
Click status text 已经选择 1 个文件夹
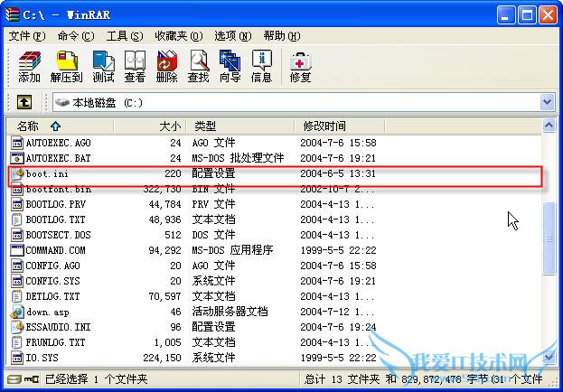click(96, 379)
